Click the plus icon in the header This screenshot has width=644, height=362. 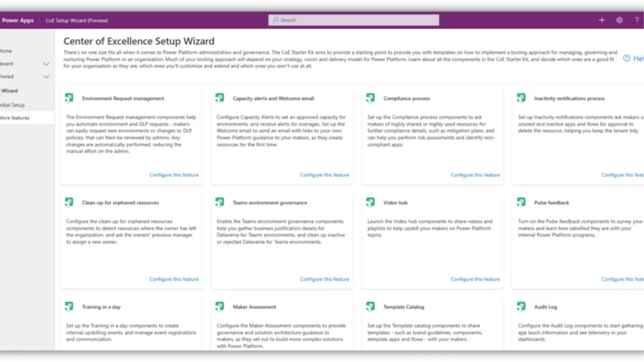602,20
